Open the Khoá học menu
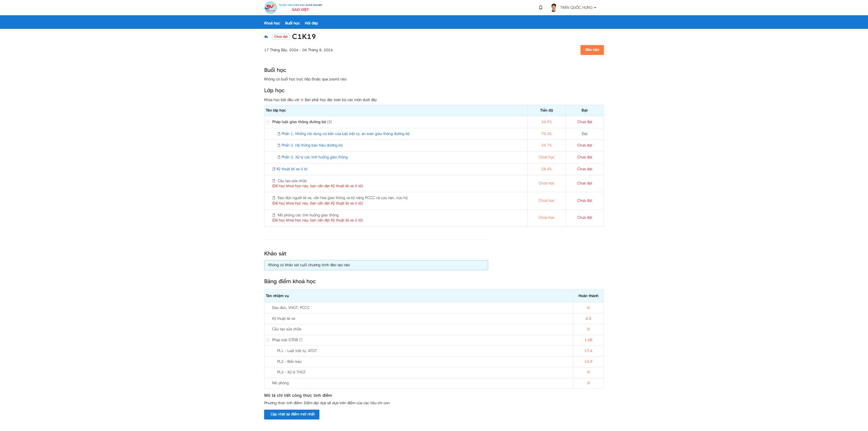868x431 pixels. pos(272,23)
